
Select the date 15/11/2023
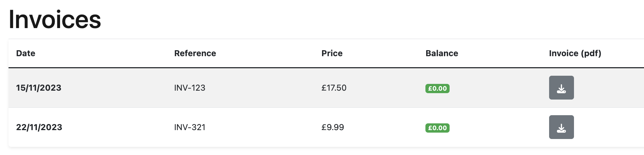pyautogui.click(x=39, y=88)
